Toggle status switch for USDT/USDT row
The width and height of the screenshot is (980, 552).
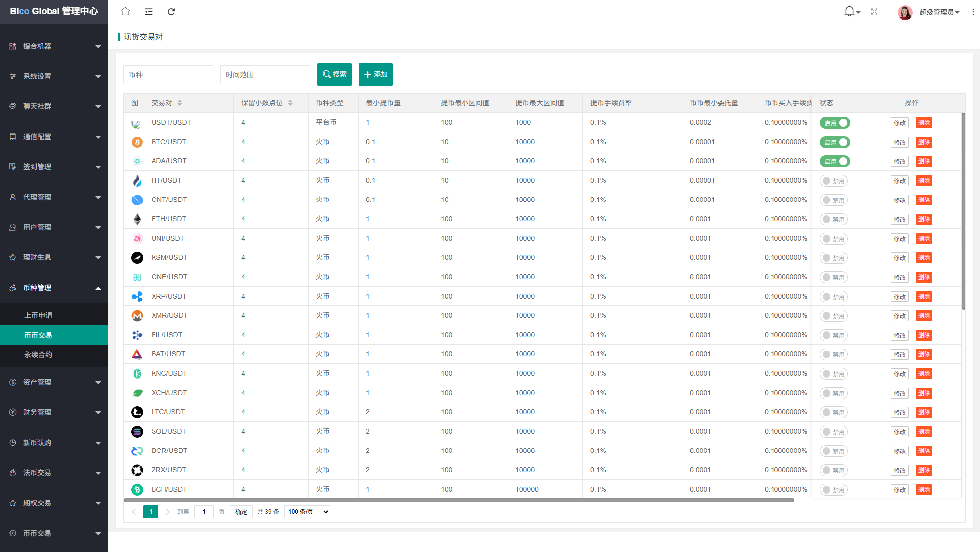(x=834, y=123)
